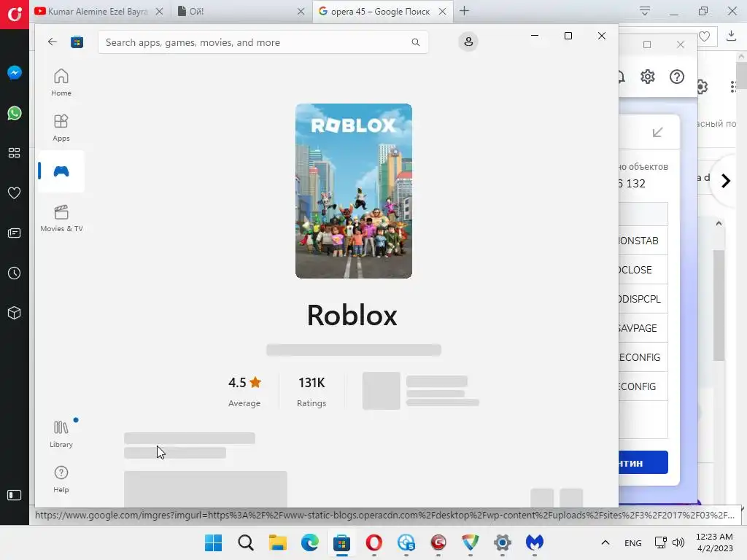This screenshot has width=747, height=560.
Task: Click the search magnifier in Store
Action: tap(415, 42)
